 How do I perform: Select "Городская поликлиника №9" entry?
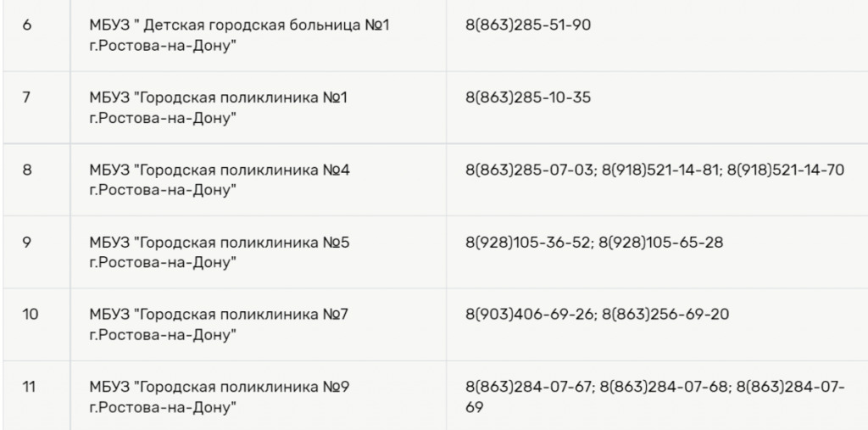coord(220,397)
